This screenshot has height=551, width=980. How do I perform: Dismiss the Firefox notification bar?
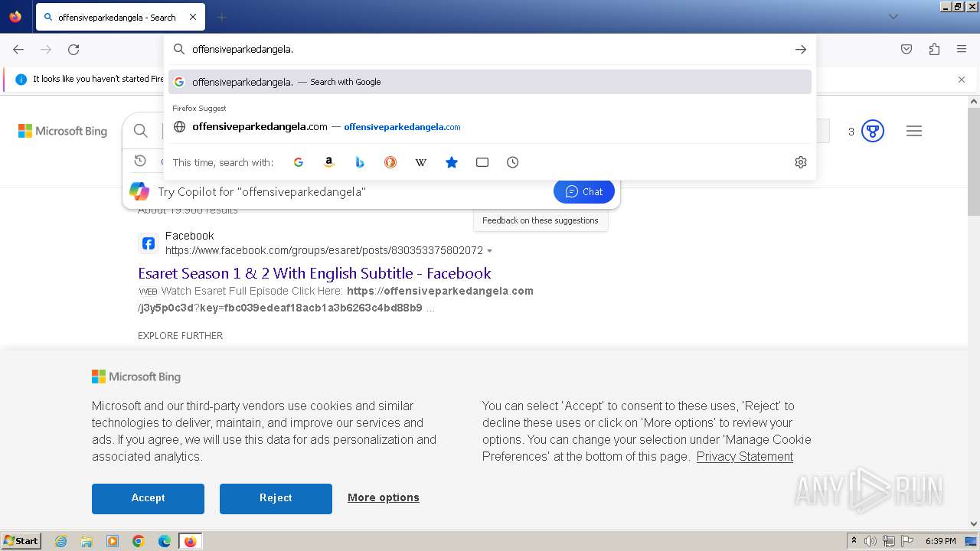962,80
